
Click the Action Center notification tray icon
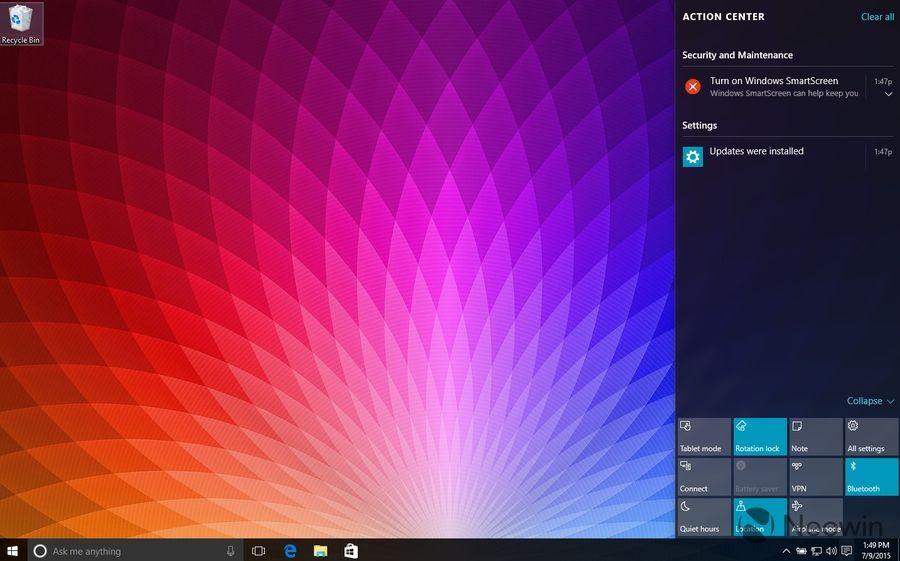846,551
